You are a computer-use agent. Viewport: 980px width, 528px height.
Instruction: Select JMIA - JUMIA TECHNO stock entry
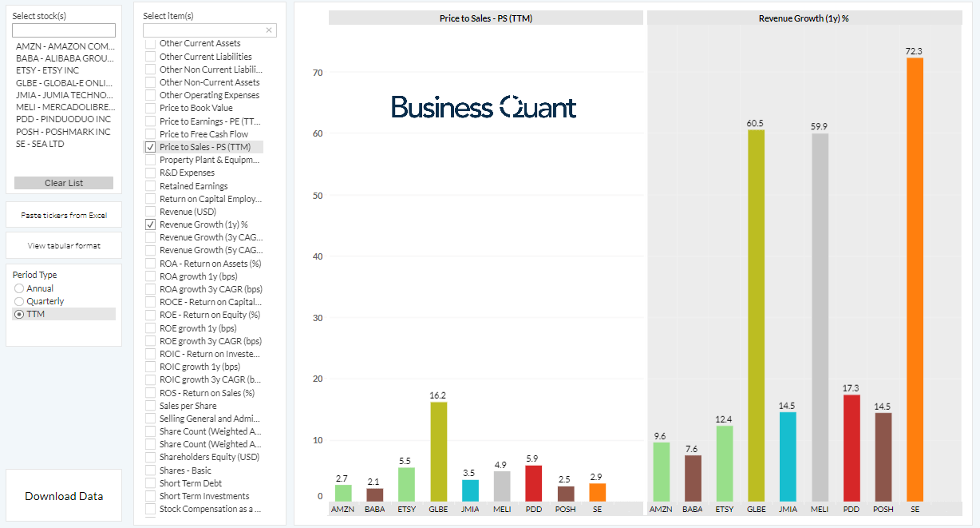pos(65,95)
